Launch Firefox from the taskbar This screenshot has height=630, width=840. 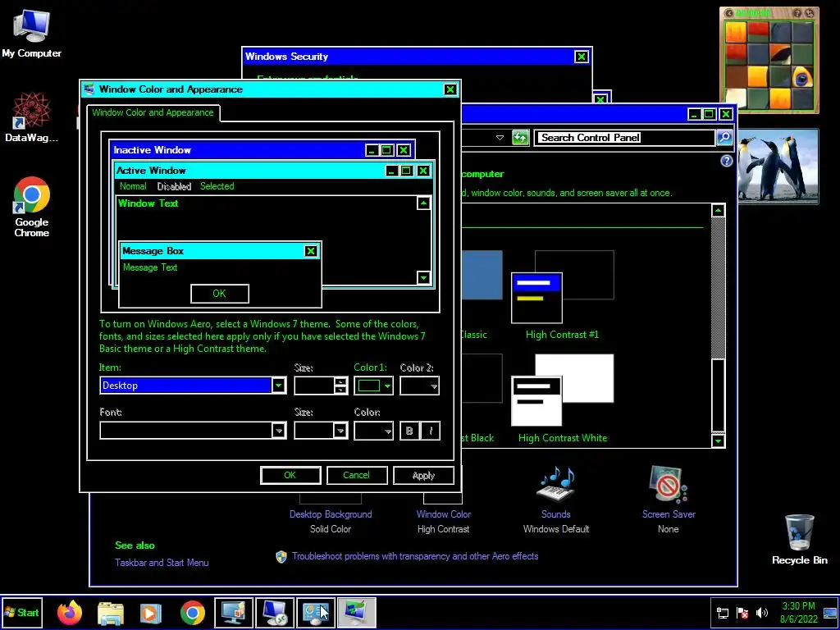point(70,612)
